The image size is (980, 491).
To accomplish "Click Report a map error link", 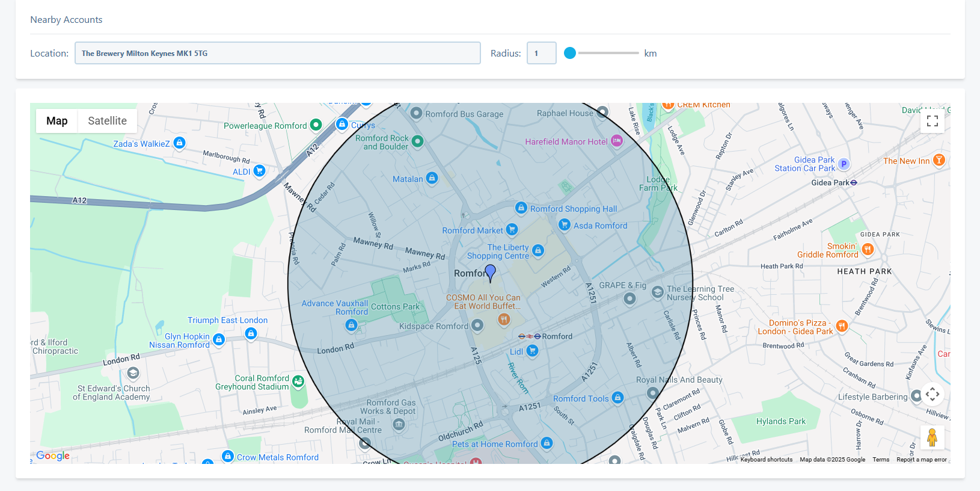I will coord(922,460).
